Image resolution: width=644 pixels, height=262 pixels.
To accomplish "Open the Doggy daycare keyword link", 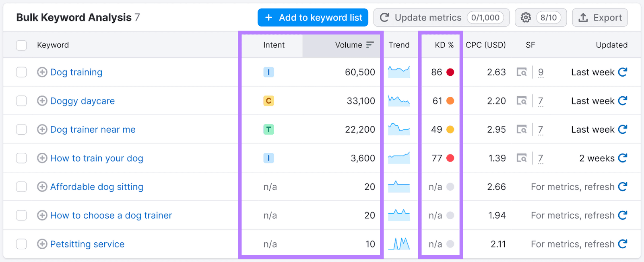I will 83,101.
